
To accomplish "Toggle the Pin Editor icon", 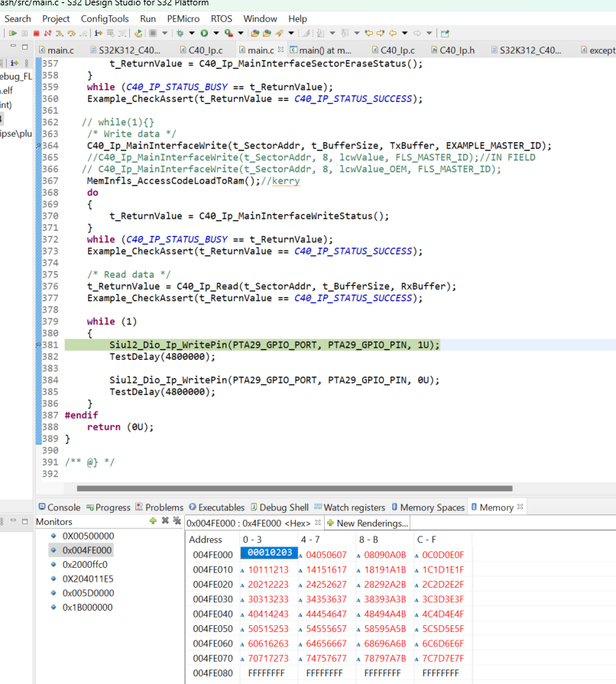I will click(445, 33).
